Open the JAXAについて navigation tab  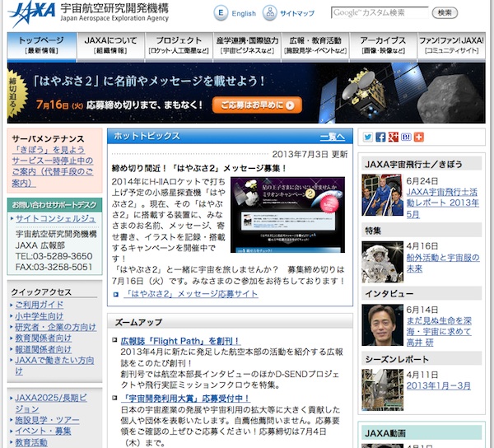click(111, 45)
